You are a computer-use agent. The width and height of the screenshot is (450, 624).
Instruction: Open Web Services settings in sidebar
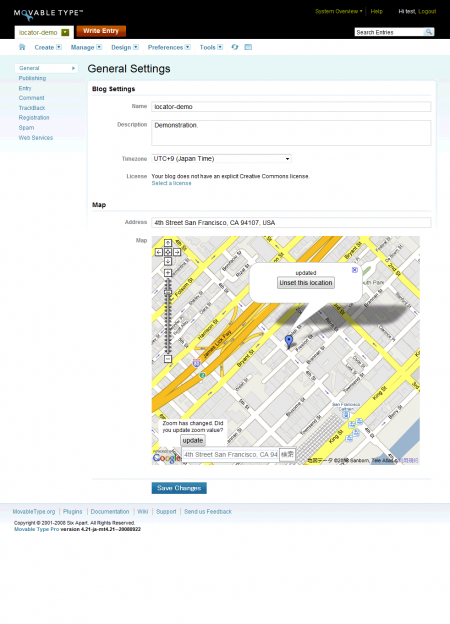click(36, 137)
